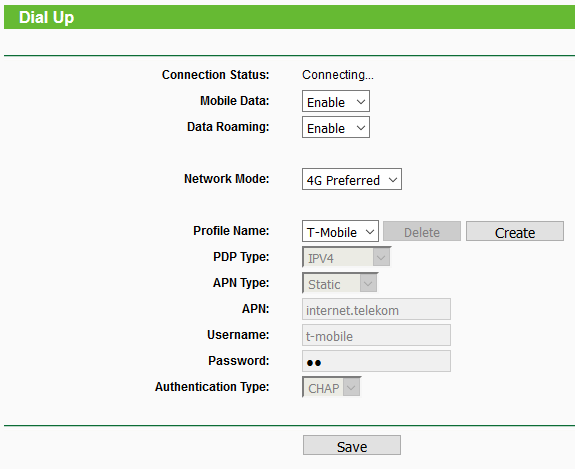Click the Delete profile button

tap(422, 231)
